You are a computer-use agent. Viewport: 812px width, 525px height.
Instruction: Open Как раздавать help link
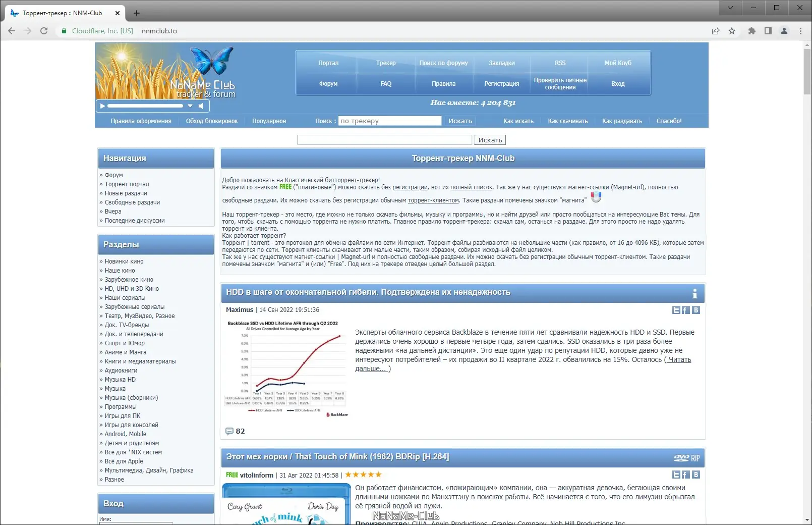coord(622,121)
